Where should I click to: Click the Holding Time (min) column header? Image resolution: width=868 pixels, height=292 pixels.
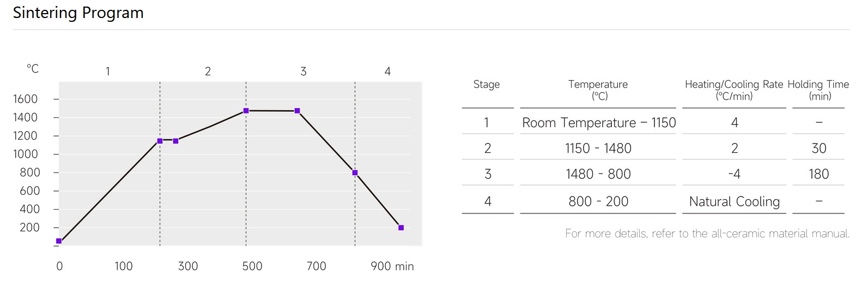(818, 90)
